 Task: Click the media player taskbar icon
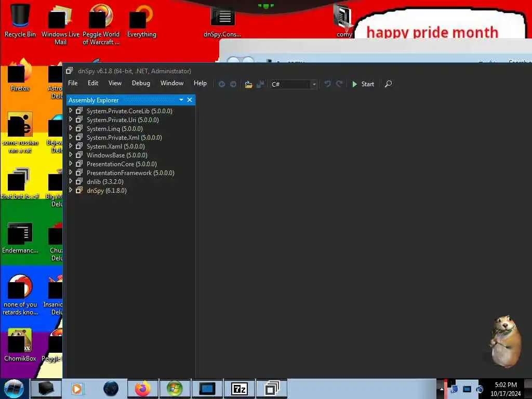tap(77, 389)
